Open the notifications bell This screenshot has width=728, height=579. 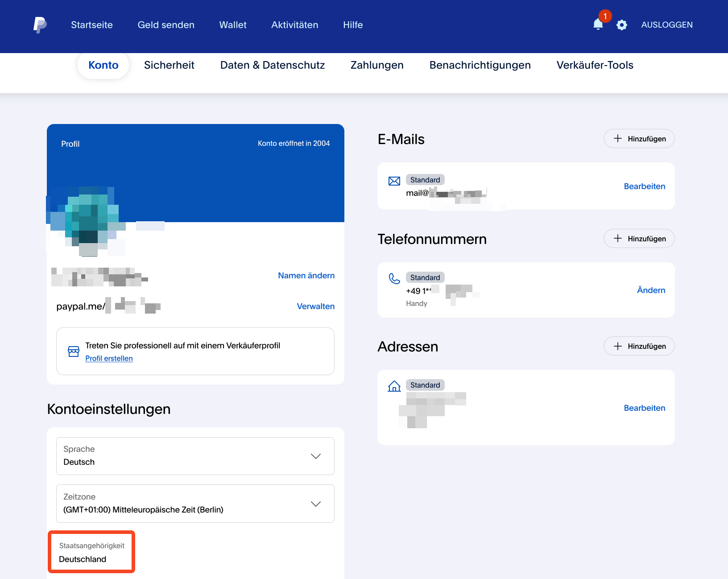(x=598, y=24)
